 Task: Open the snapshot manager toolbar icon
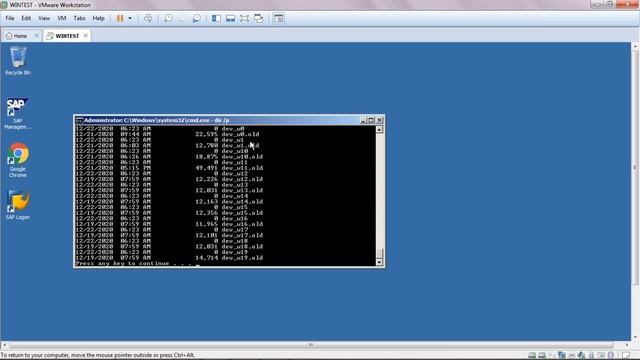point(197,18)
